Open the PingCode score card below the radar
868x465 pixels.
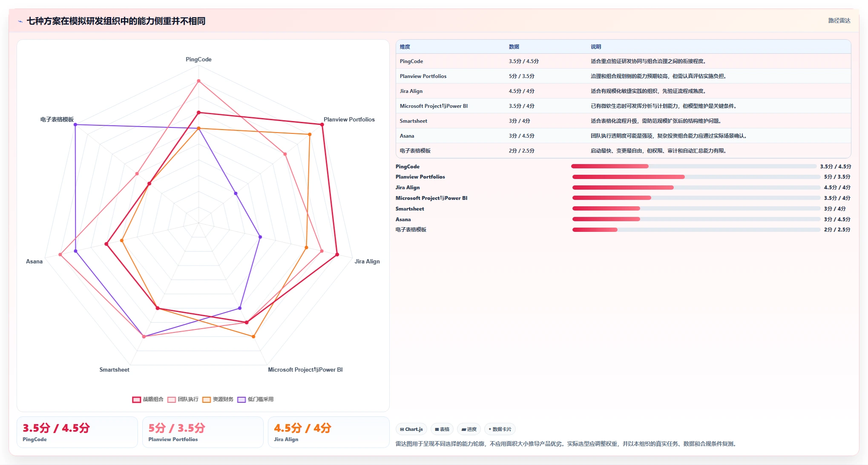(77, 432)
